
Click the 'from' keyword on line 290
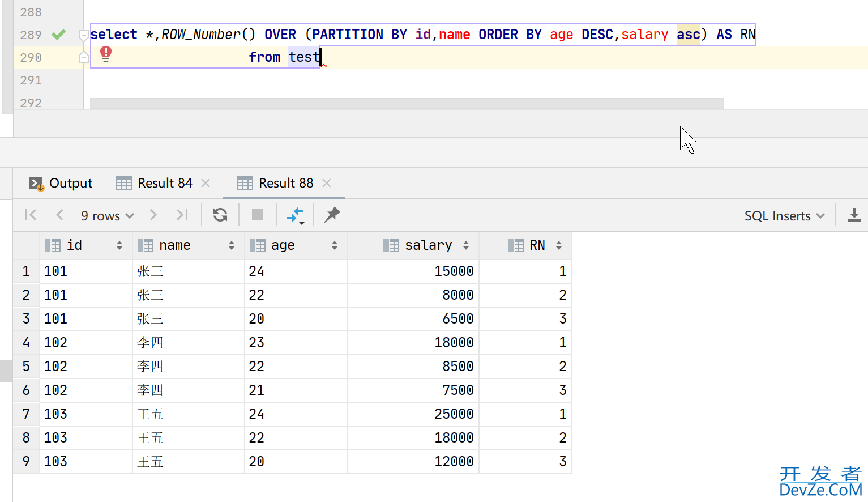click(x=264, y=57)
